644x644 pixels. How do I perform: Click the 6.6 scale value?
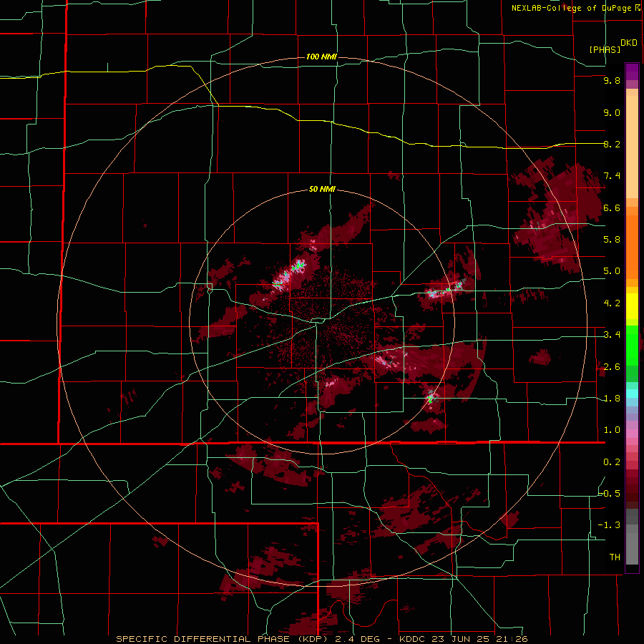(x=612, y=208)
